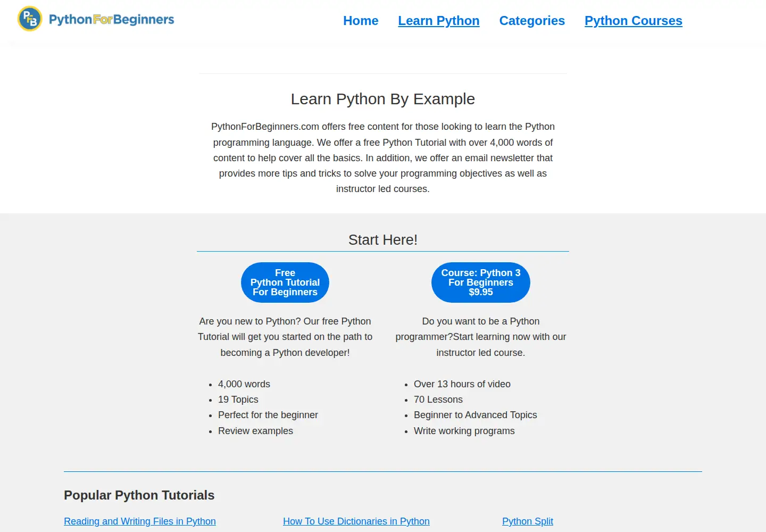Viewport: 766px width, 532px height.
Task: Click the 'Perfect for the beginner' list item
Action: click(x=268, y=415)
